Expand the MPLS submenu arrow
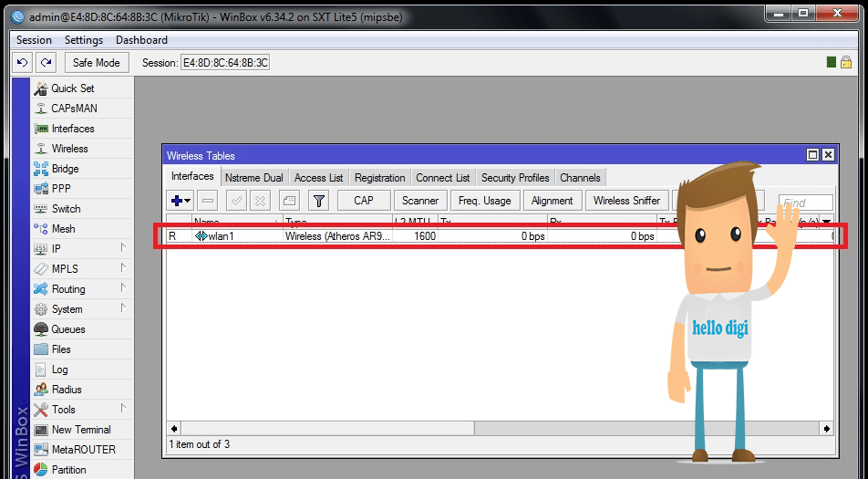This screenshot has height=479, width=868. point(123,268)
